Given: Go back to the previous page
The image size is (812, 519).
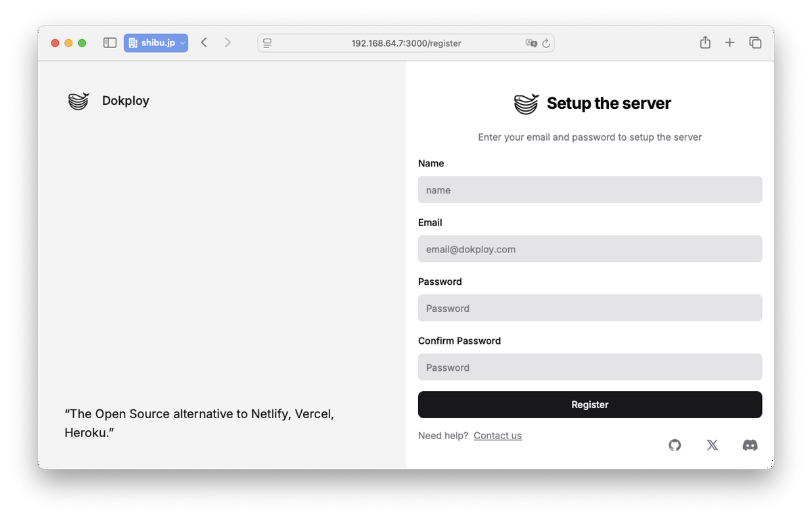Looking at the screenshot, I should pos(204,43).
